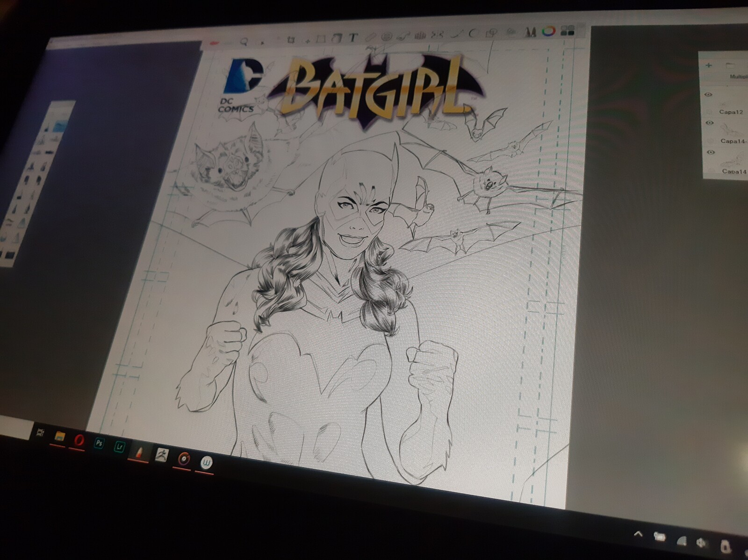The height and width of the screenshot is (560, 748).
Task: Open Task View on the taskbar
Action: coord(40,433)
